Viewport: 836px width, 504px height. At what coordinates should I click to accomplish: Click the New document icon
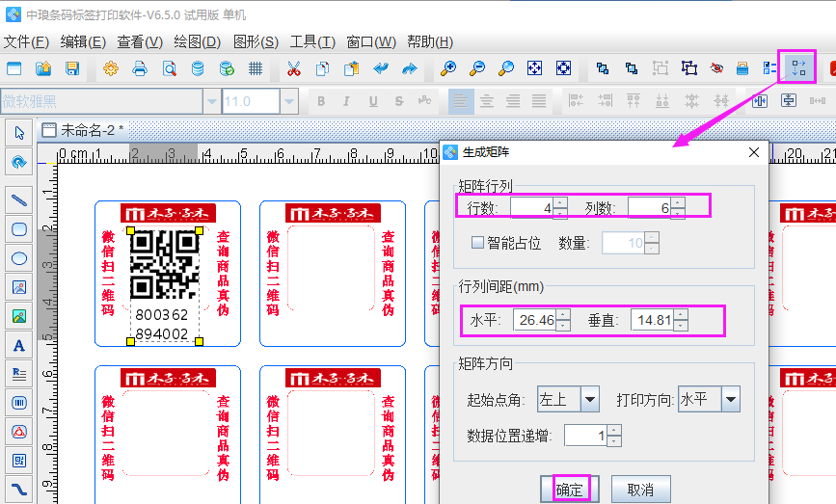point(14,68)
